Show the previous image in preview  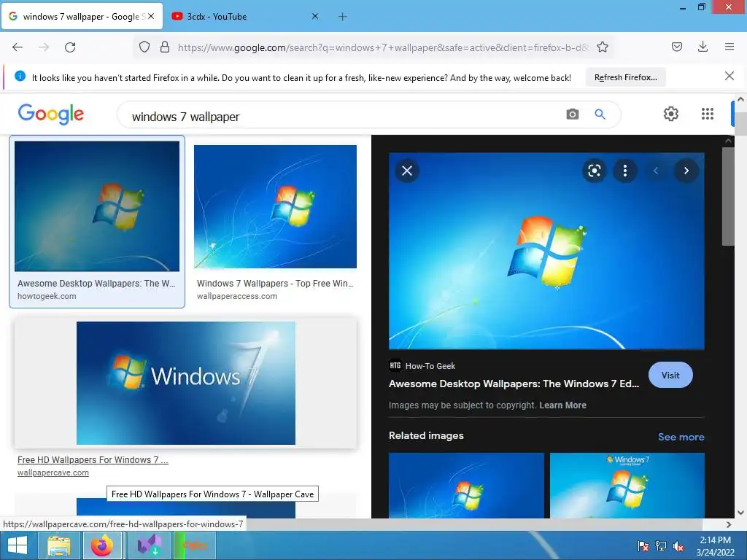pos(656,171)
